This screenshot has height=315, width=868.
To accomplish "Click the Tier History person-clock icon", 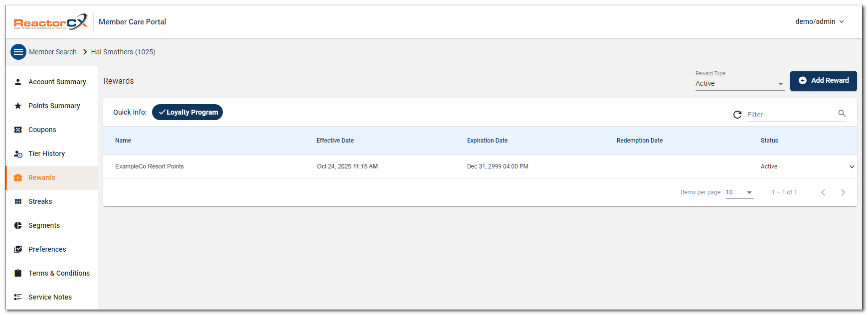I will click(x=18, y=154).
